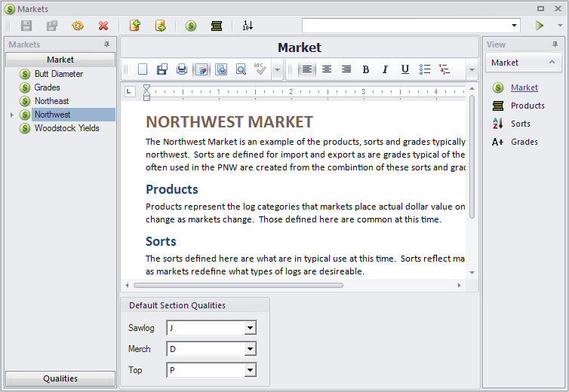Toggle center alignment
The height and width of the screenshot is (392, 569).
(x=327, y=69)
